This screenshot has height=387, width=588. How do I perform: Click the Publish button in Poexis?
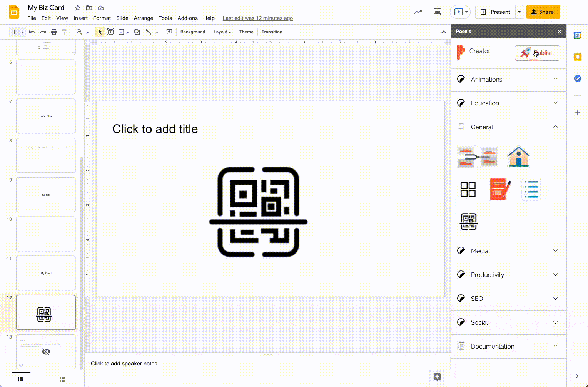tap(537, 53)
